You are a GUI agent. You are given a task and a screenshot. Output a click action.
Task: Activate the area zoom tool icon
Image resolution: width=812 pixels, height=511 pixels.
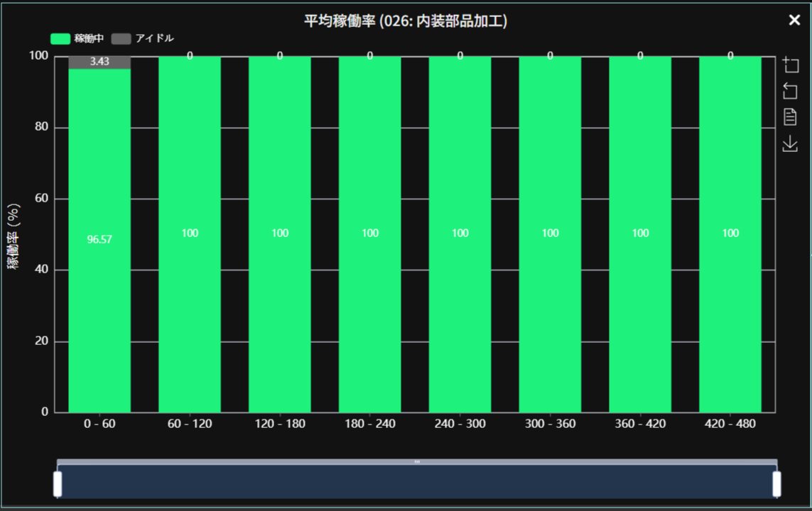790,65
